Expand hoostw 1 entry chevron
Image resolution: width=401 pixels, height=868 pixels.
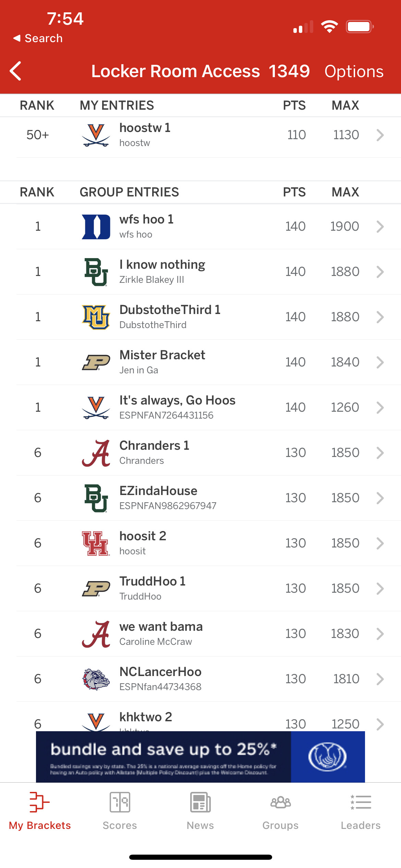pos(380,135)
